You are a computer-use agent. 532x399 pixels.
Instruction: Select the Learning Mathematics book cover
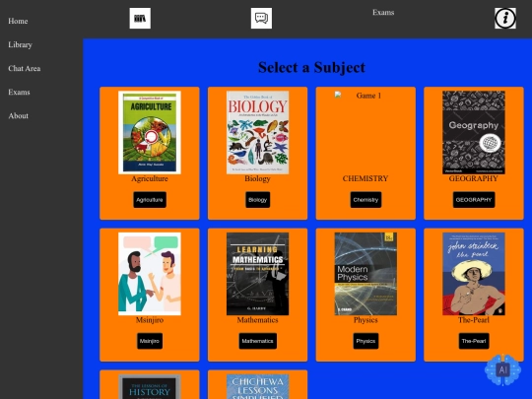point(258,274)
